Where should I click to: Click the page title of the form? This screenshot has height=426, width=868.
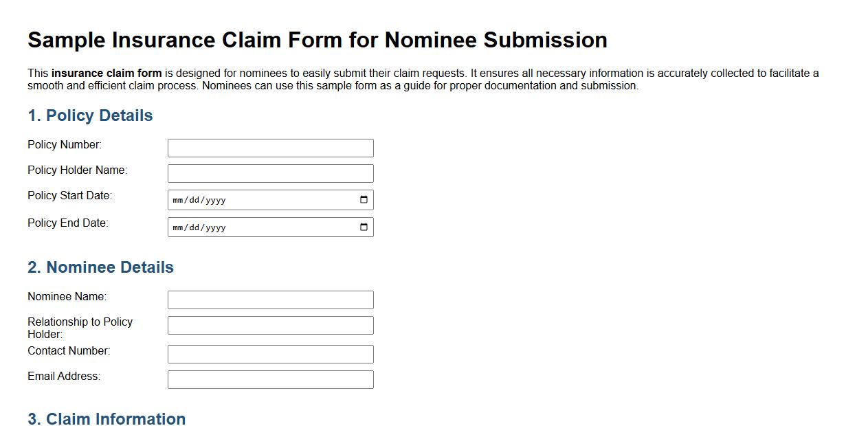pos(317,40)
